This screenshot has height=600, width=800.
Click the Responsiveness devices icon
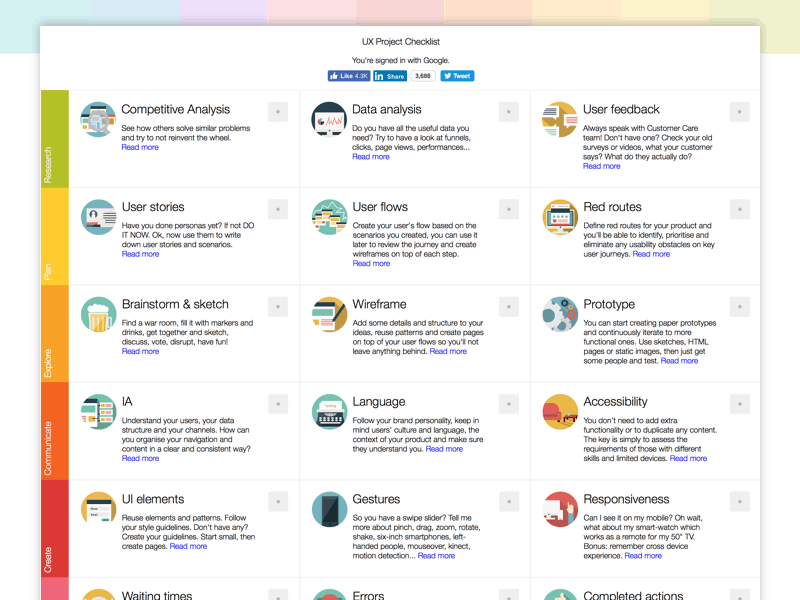tap(560, 509)
